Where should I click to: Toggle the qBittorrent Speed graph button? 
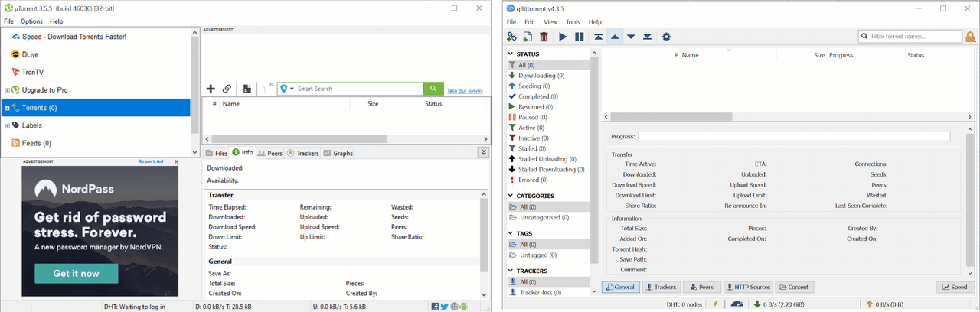pos(955,287)
